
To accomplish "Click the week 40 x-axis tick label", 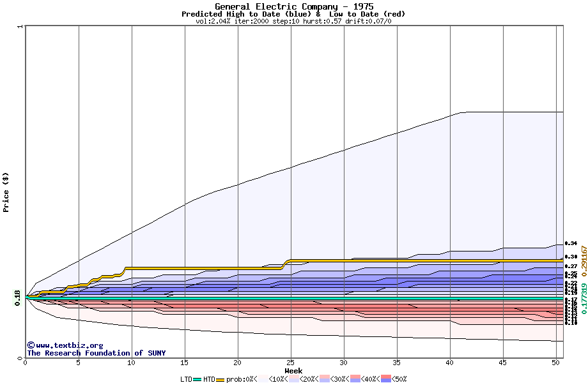I will 449,363.
